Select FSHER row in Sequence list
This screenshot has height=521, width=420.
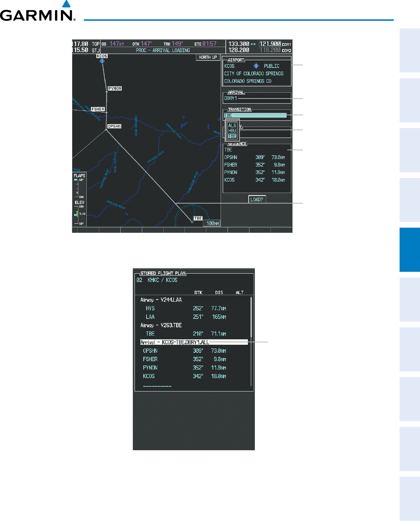pos(255,165)
